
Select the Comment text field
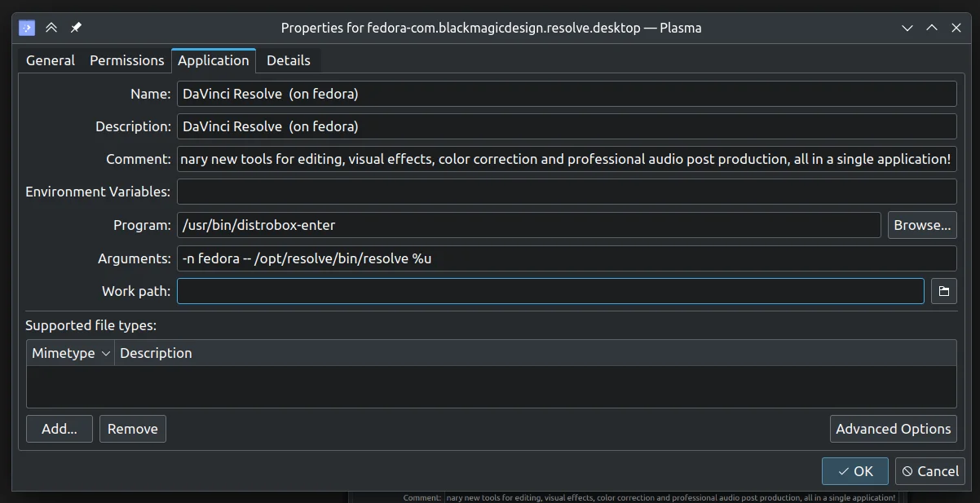566,159
